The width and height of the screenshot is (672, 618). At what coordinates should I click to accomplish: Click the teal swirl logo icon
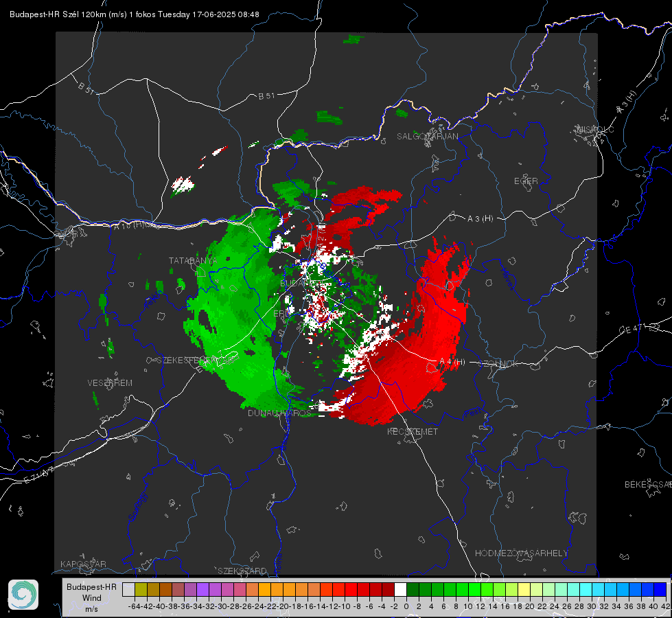point(23,595)
